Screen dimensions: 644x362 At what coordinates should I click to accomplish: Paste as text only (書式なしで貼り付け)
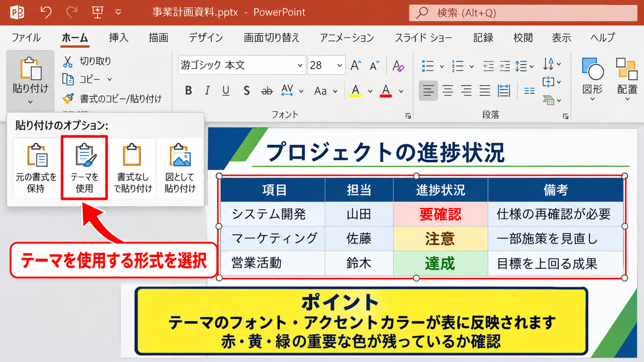(x=132, y=168)
